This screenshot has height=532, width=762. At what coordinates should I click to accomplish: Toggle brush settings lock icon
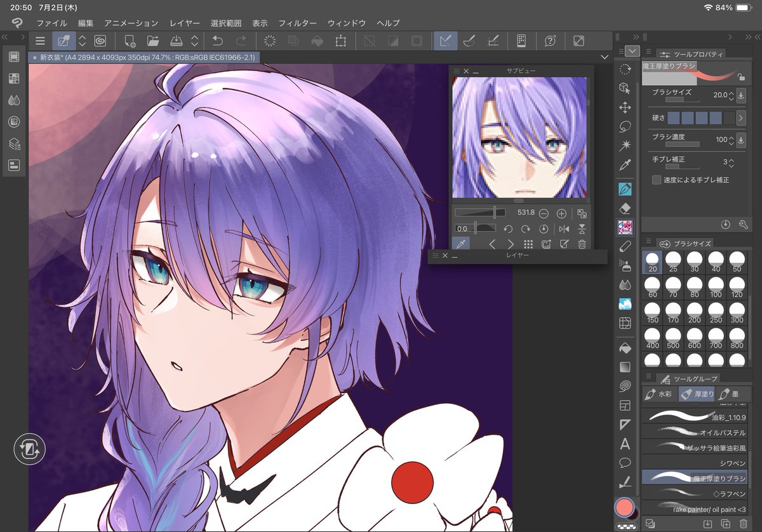(x=741, y=77)
